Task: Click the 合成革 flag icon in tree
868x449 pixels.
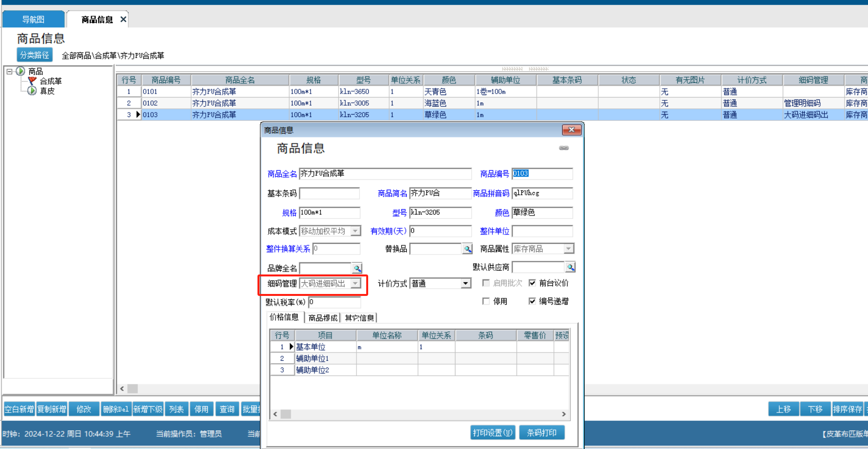Action: [x=32, y=81]
